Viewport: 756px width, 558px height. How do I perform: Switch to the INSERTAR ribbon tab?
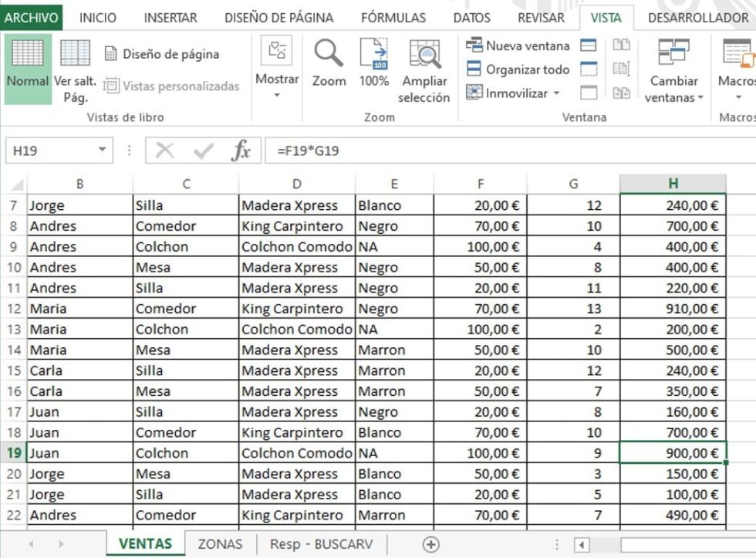pyautogui.click(x=170, y=18)
